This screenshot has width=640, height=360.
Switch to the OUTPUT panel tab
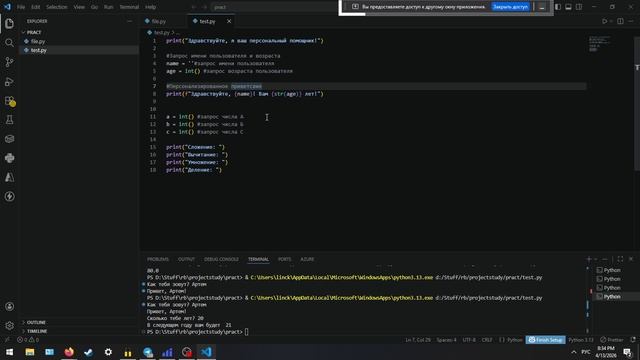pos(186,259)
